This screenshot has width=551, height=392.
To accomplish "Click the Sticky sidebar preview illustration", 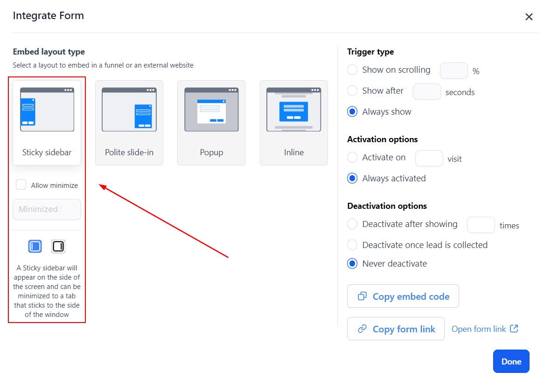I will click(47, 110).
